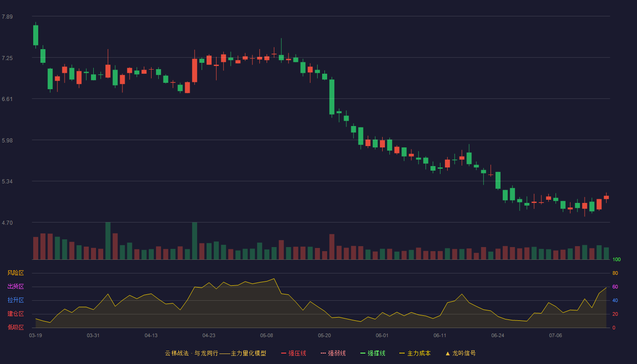The image size is (637, 364).
Task: Toggle the 主力成本 legend series
Action: (x=415, y=353)
